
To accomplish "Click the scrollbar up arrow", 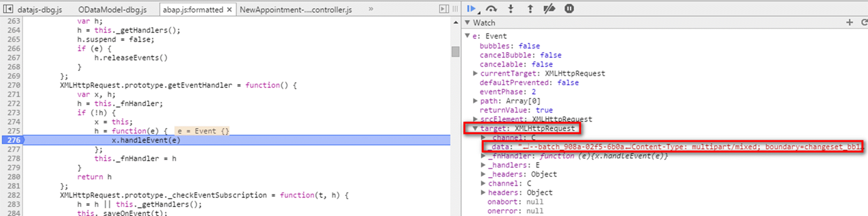I will click(x=456, y=23).
